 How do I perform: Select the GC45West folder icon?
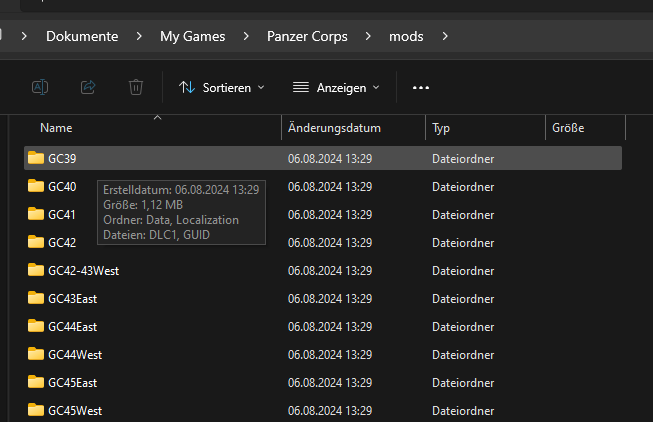click(x=36, y=410)
